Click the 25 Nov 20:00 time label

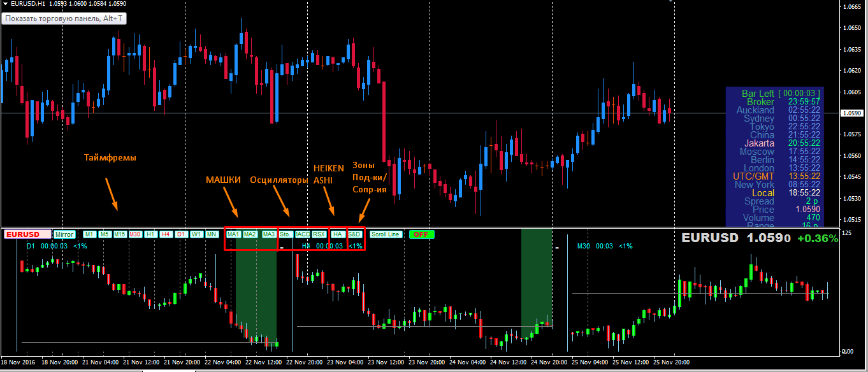click(672, 362)
